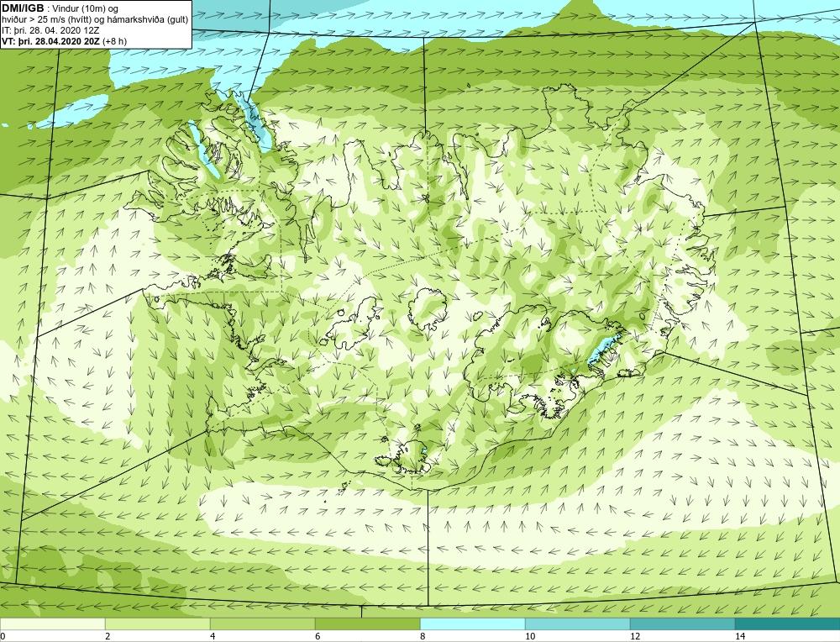Click the 'VT: þri. 28.04.2020 20Z' valid time line

pos(50,40)
